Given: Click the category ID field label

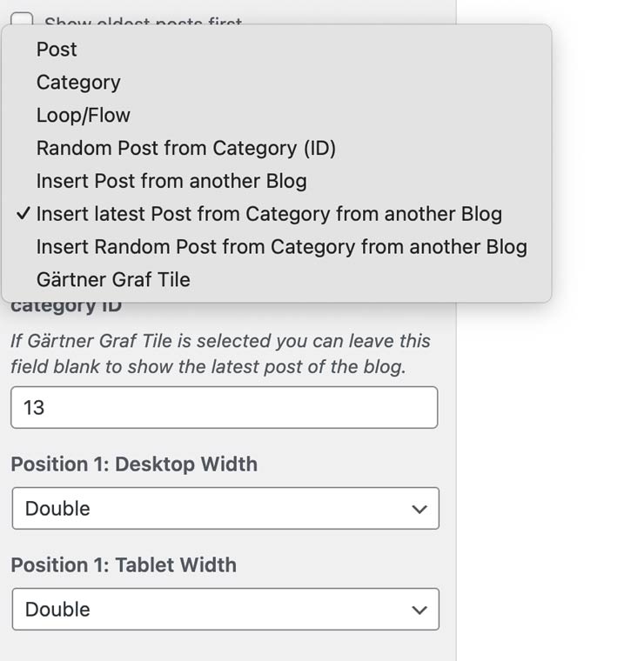Looking at the screenshot, I should pyautogui.click(x=66, y=307).
